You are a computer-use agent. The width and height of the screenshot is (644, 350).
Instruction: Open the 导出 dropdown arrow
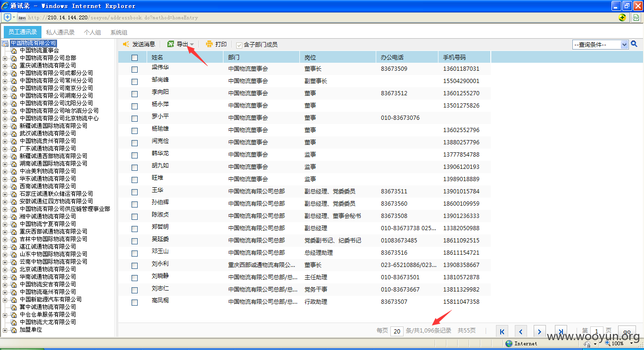[x=192, y=44]
